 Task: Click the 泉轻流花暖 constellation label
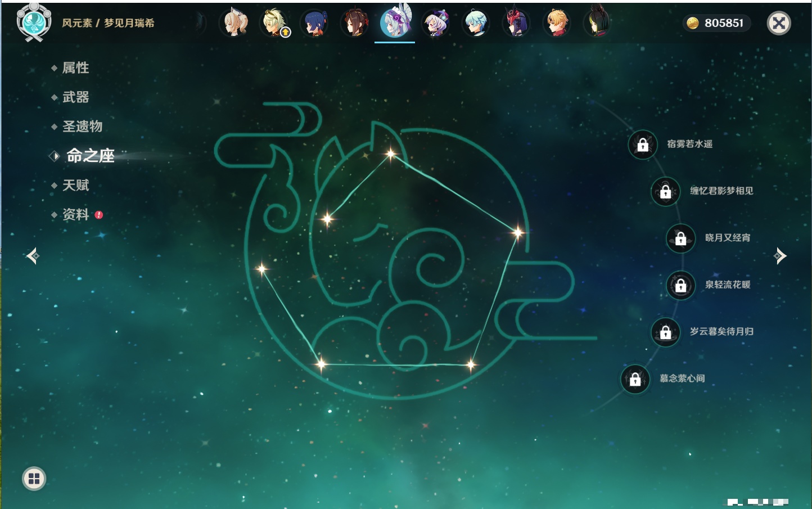pyautogui.click(x=728, y=285)
